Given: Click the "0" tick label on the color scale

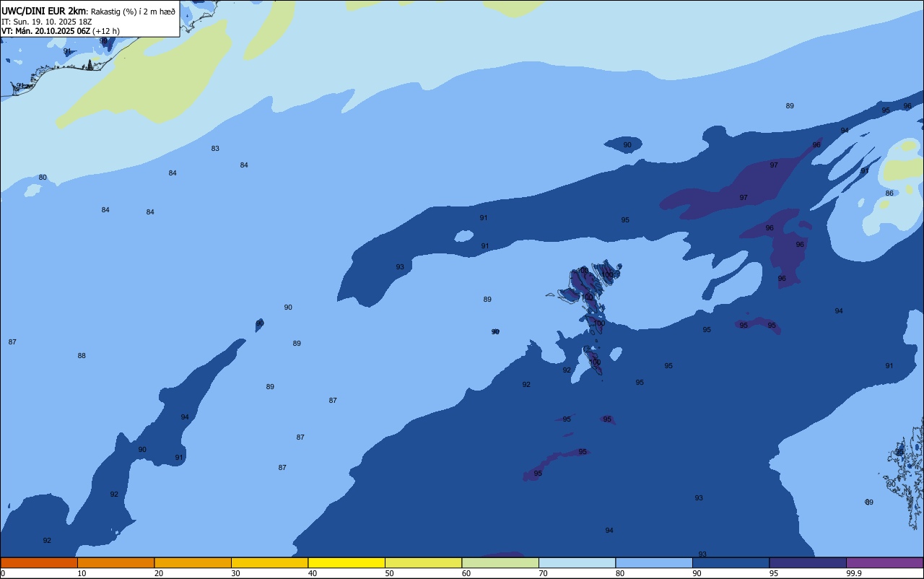Looking at the screenshot, I should coord(3,573).
